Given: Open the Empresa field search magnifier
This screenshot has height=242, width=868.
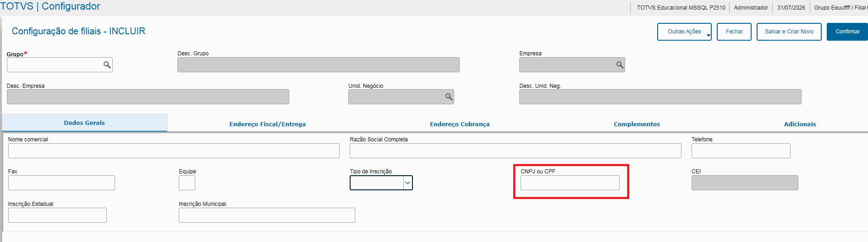Looking at the screenshot, I should pos(620,65).
